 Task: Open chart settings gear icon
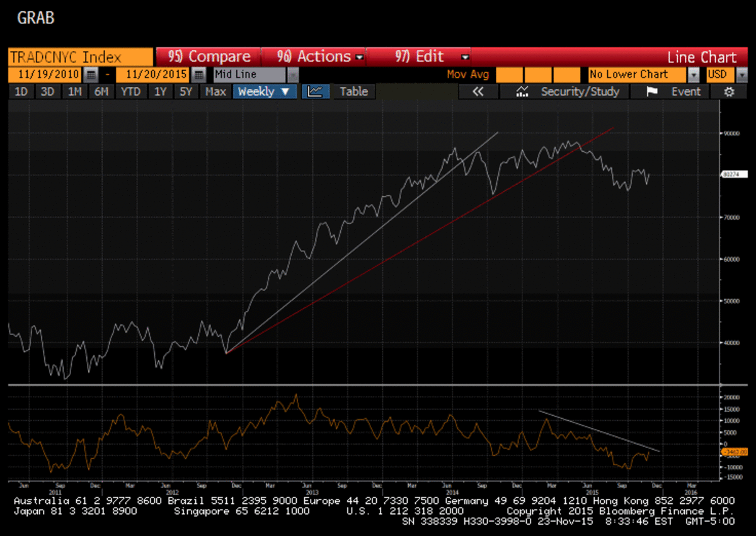[729, 91]
